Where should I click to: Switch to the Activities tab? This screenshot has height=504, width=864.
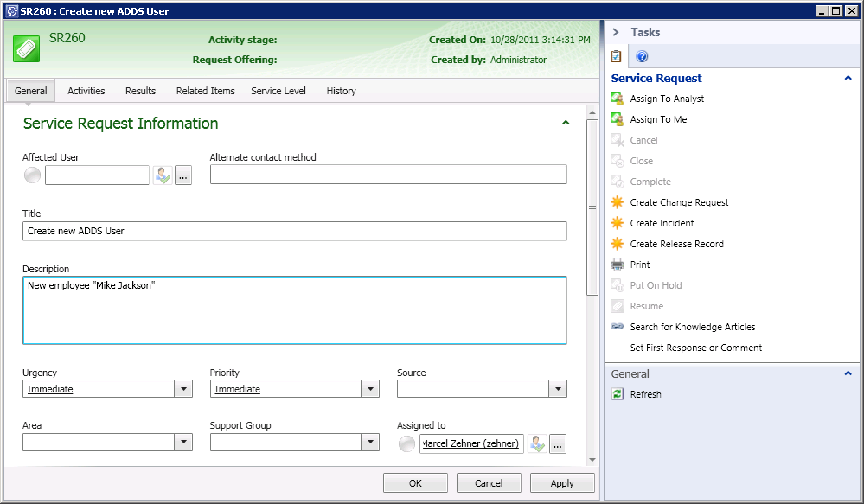[x=86, y=91]
